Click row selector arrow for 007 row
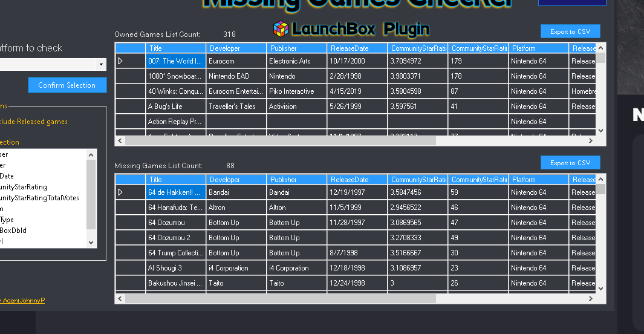 coord(120,61)
